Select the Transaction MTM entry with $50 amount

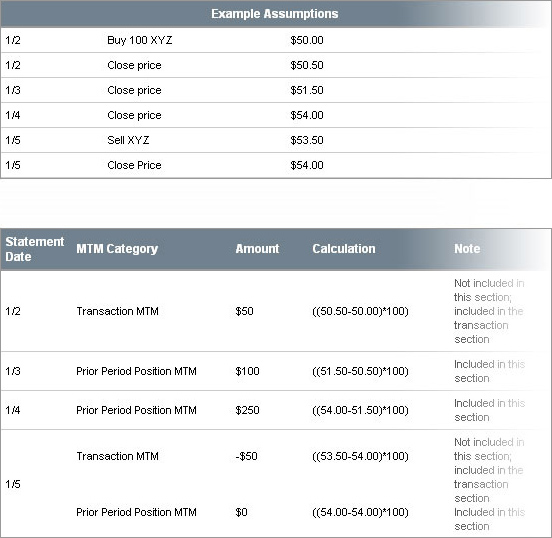(117, 311)
